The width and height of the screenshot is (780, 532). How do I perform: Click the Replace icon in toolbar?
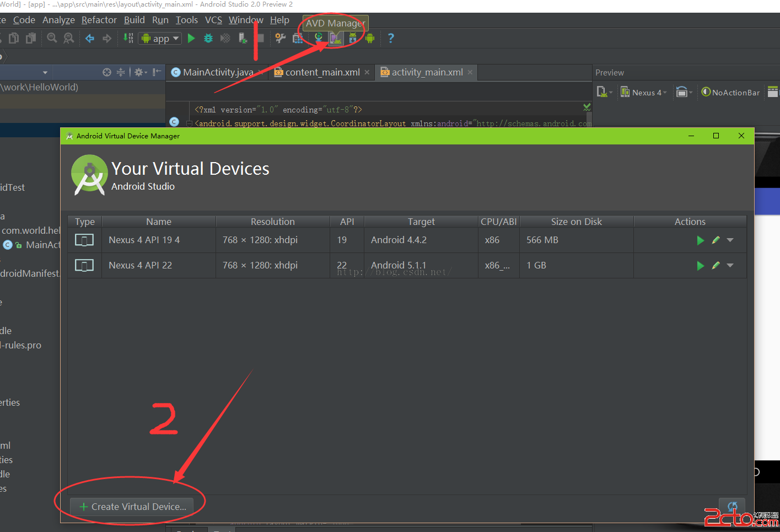(68, 38)
